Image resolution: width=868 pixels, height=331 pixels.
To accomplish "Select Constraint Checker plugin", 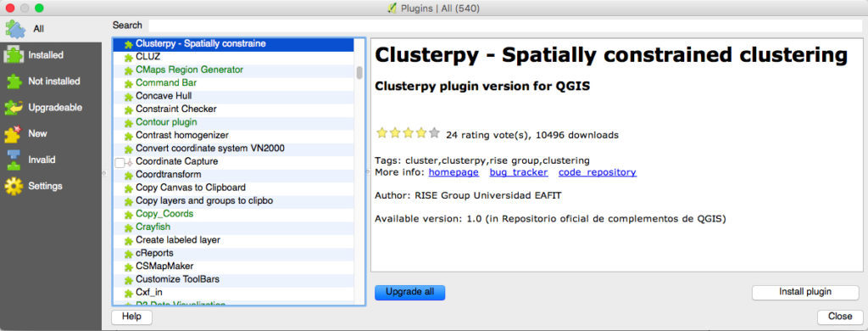I will (x=233, y=109).
